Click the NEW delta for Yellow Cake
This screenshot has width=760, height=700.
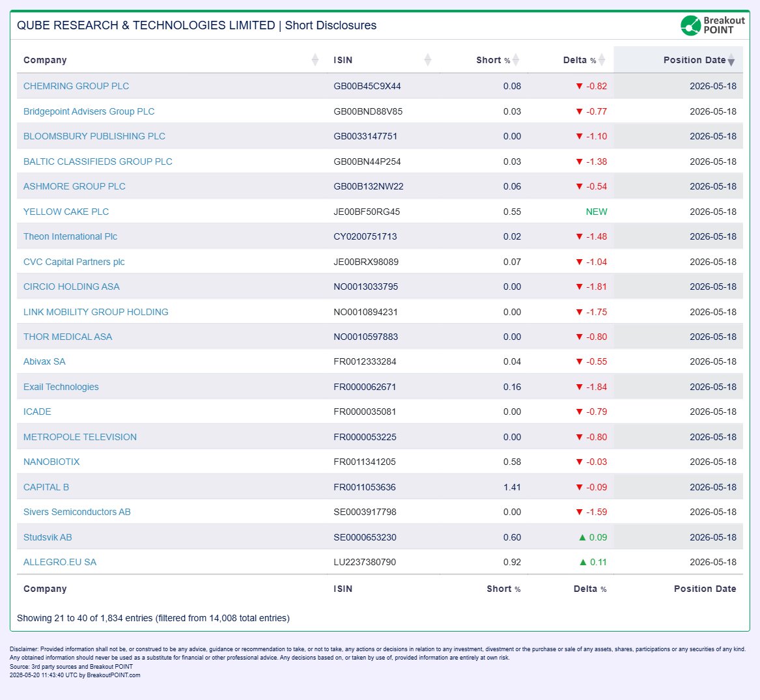click(x=596, y=212)
